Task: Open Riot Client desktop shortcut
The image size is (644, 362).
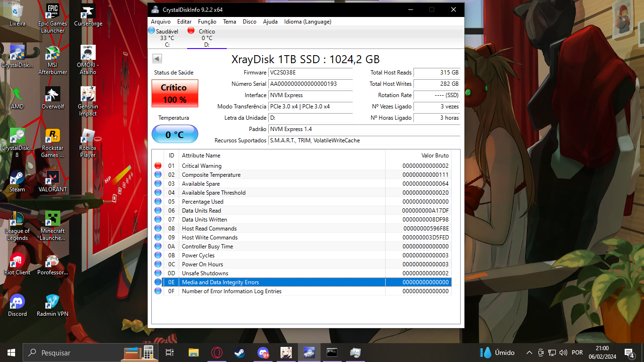Action: click(x=17, y=264)
